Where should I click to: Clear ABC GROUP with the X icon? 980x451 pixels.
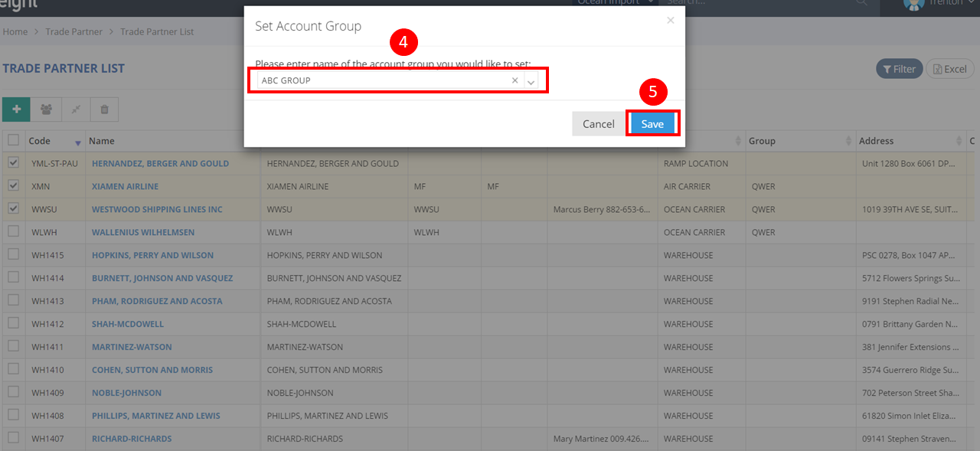(x=514, y=80)
